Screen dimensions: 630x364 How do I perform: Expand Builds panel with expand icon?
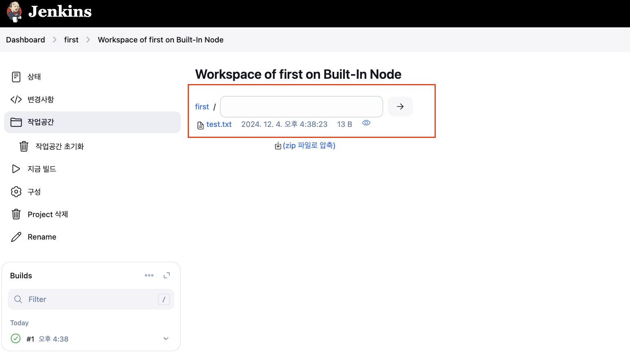point(166,275)
